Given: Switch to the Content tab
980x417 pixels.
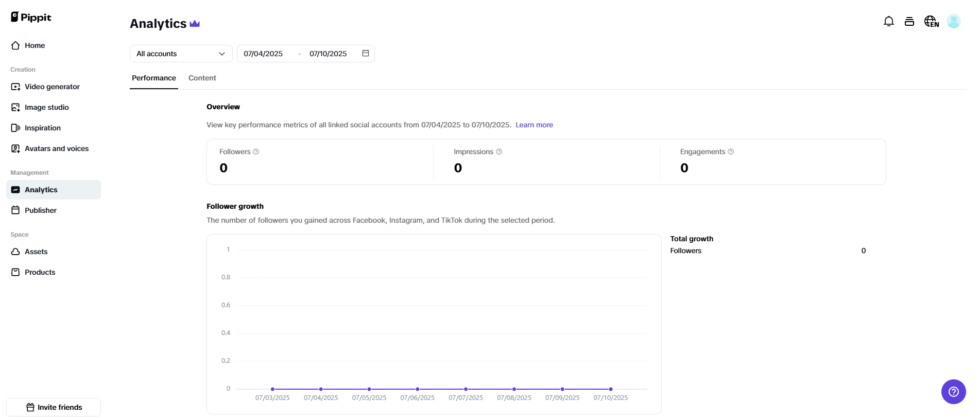Looking at the screenshot, I should (x=202, y=78).
